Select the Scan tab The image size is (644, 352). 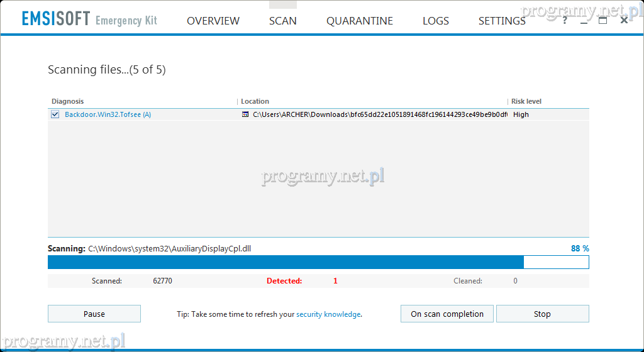(x=282, y=21)
